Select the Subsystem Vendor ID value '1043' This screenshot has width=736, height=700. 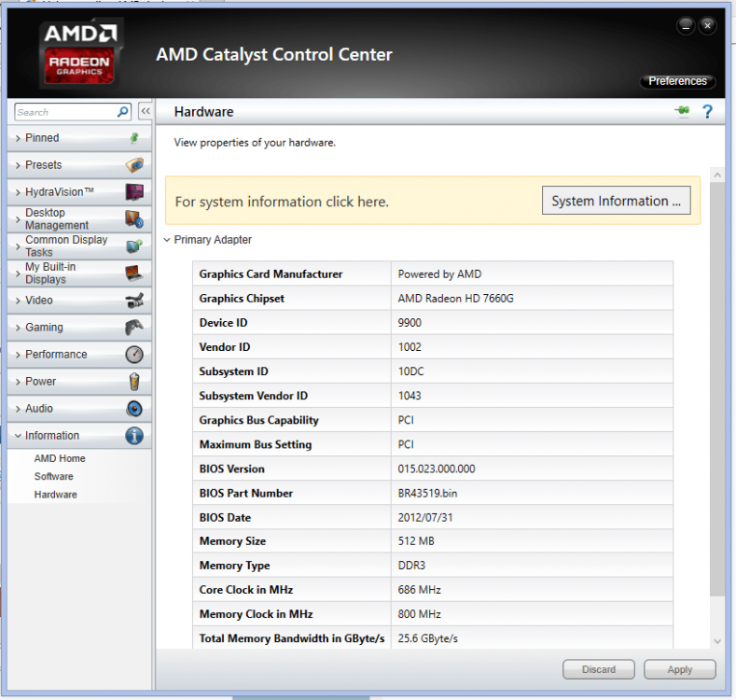pos(410,396)
